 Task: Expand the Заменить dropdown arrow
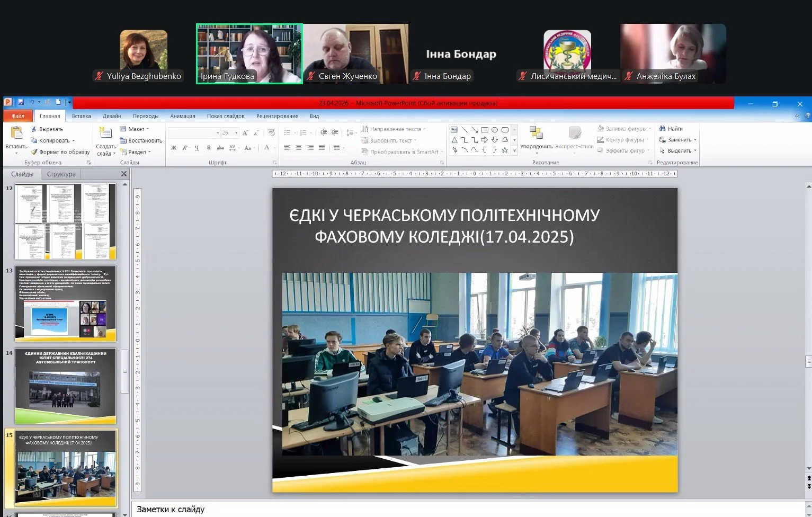pos(695,140)
